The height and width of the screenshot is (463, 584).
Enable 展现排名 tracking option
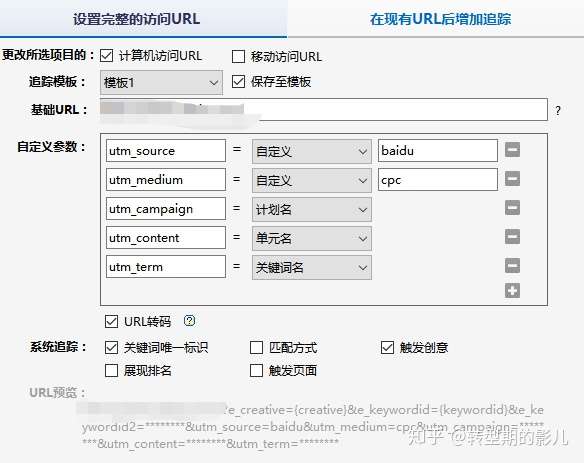(x=111, y=371)
